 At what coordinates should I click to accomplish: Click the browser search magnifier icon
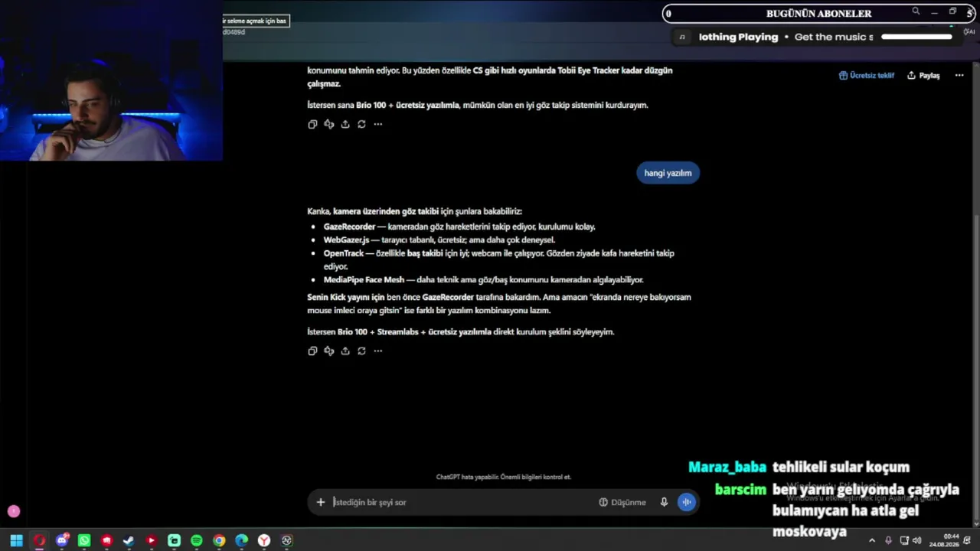coord(916,11)
